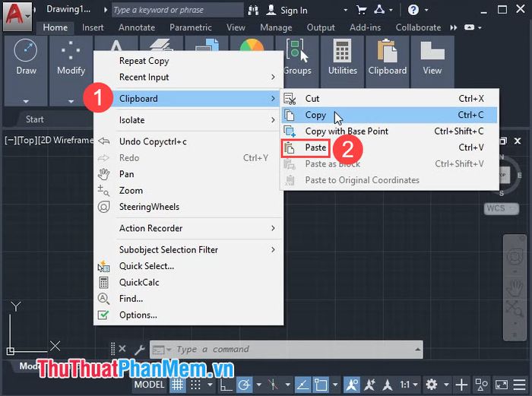Image resolution: width=532 pixels, height=396 pixels.
Task: Toggle drawing grid display in status bar
Action: [177, 385]
